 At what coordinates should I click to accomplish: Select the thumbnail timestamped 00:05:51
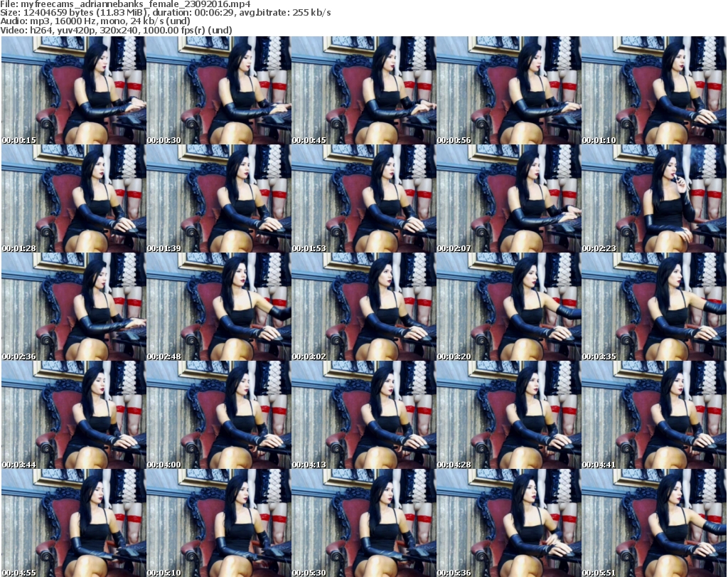(x=653, y=523)
